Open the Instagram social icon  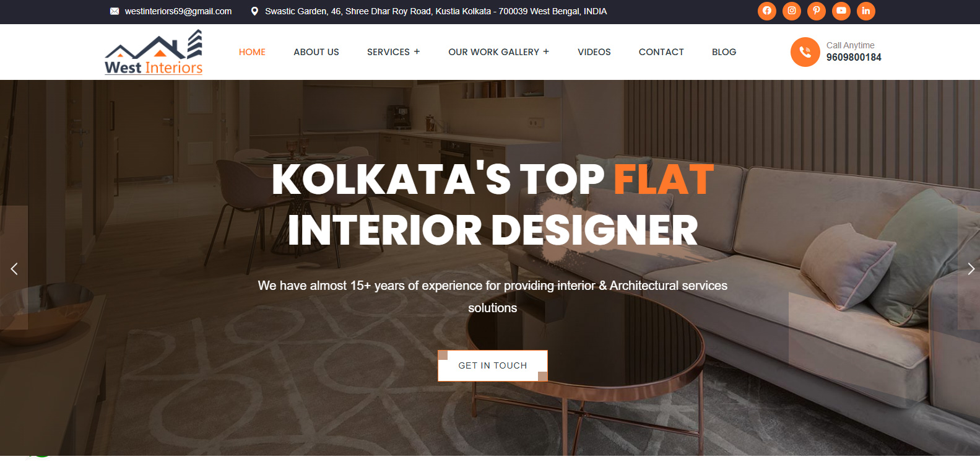[791, 11]
